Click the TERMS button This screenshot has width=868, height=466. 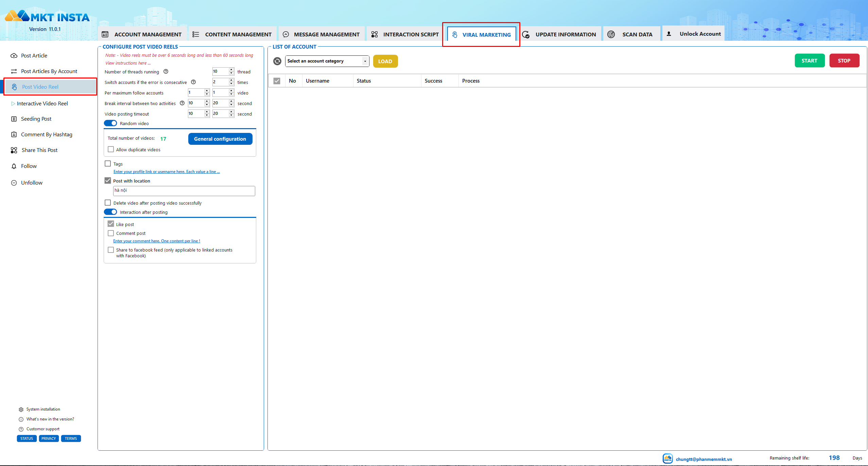(x=71, y=438)
